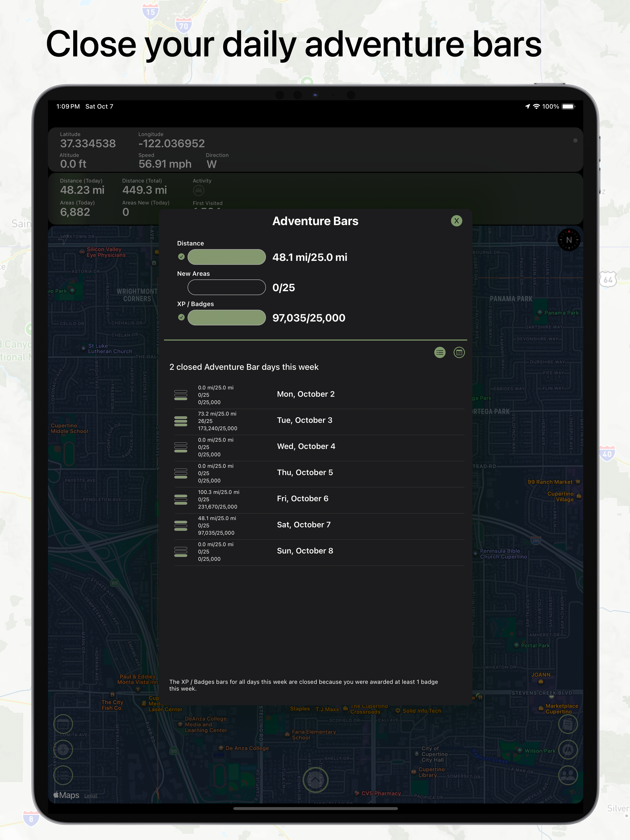630x840 pixels.
Task: Click the Altitude value 0.0 ft
Action: 73,164
